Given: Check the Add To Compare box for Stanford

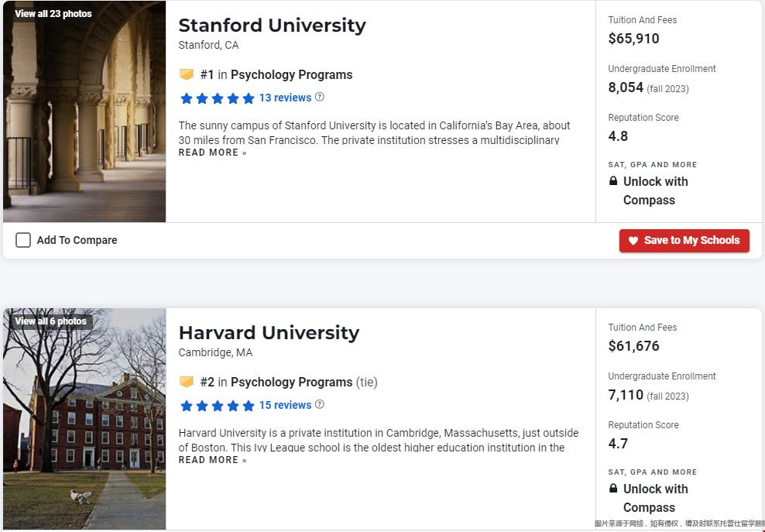Looking at the screenshot, I should pyautogui.click(x=23, y=240).
